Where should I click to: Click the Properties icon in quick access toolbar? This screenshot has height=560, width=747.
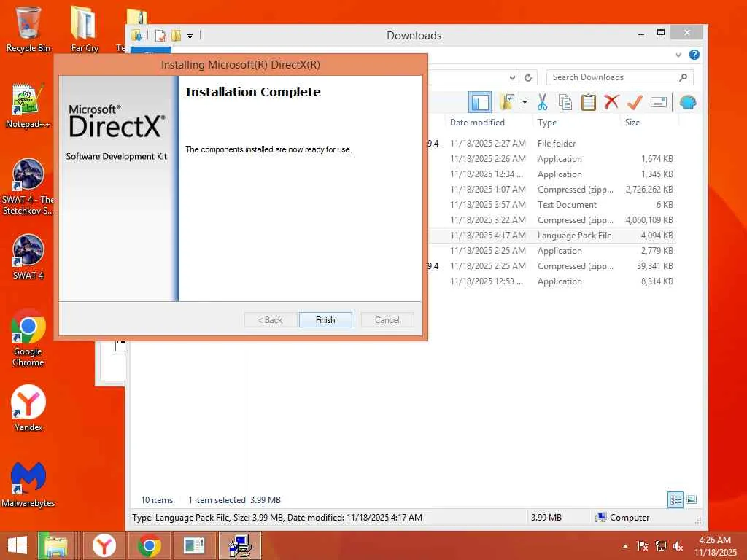[160, 36]
